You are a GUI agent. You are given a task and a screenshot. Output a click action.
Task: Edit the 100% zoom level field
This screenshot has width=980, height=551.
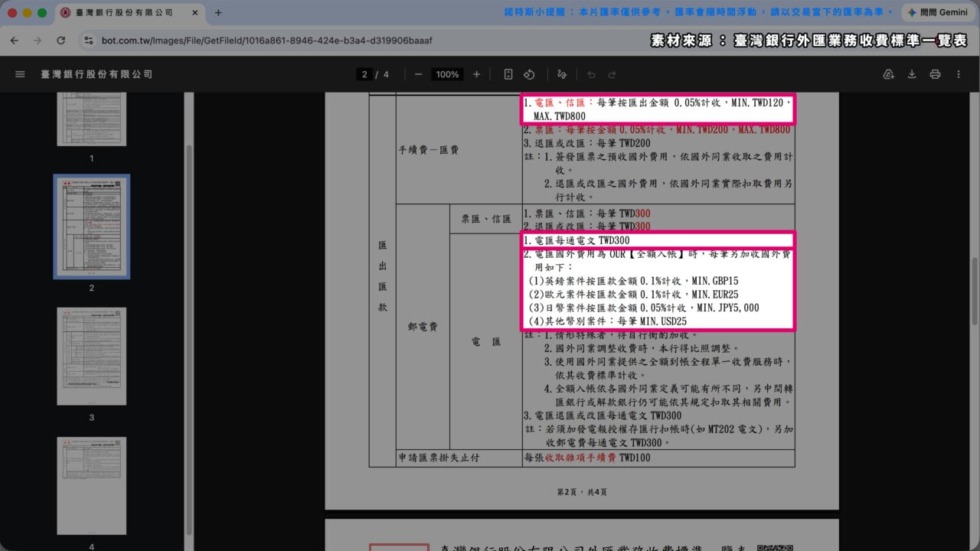tap(446, 74)
